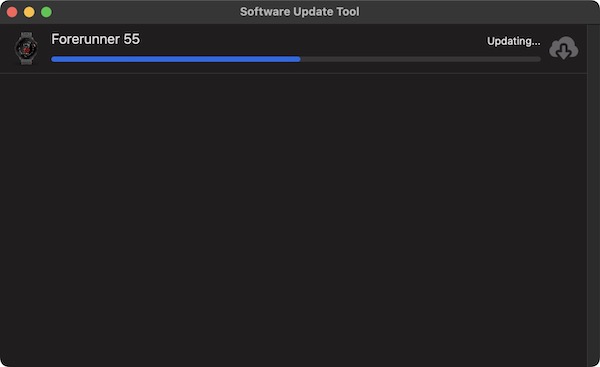Click the red dial on the watch thumbnail

[x=26, y=49]
